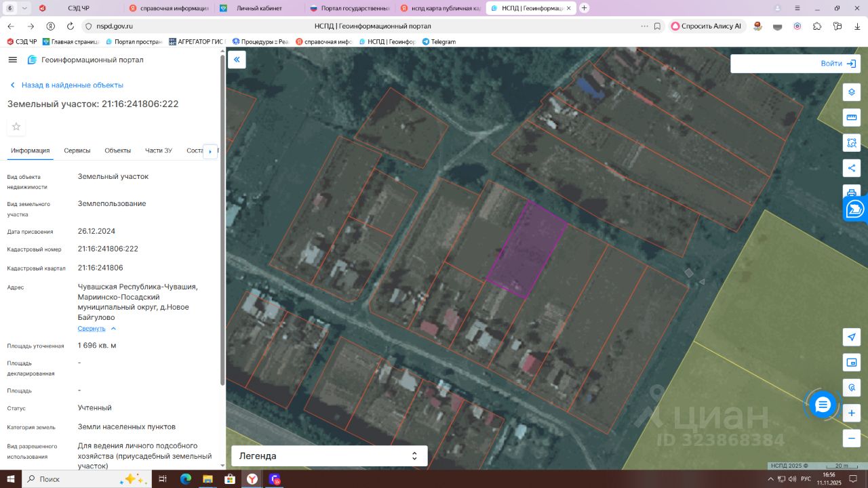
Task: Open Task View on the taskbar
Action: click(163, 479)
